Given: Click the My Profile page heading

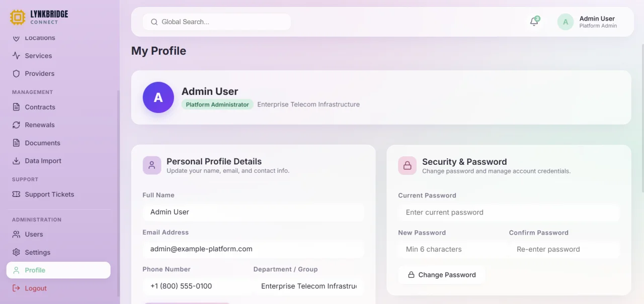Looking at the screenshot, I should pos(158,51).
